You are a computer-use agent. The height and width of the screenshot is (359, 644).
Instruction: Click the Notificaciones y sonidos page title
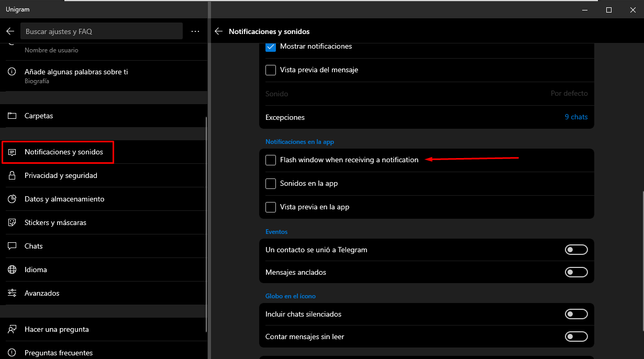(269, 31)
